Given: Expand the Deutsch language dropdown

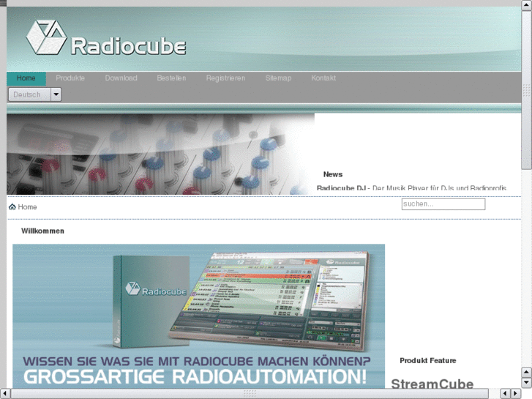Looking at the screenshot, I should click(x=35, y=94).
